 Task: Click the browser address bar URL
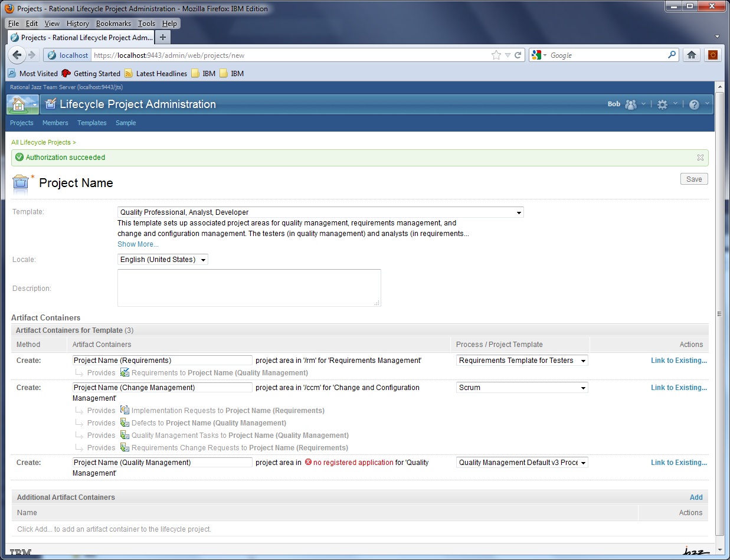click(291, 55)
